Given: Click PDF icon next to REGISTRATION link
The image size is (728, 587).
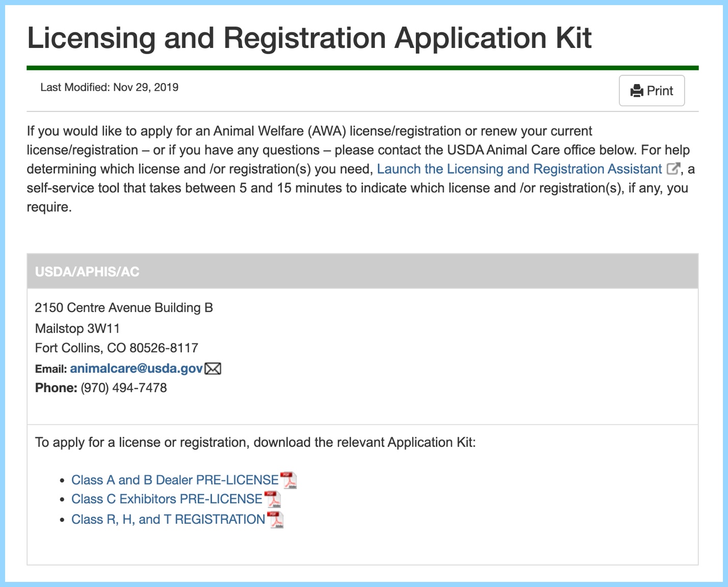Looking at the screenshot, I should click(275, 520).
